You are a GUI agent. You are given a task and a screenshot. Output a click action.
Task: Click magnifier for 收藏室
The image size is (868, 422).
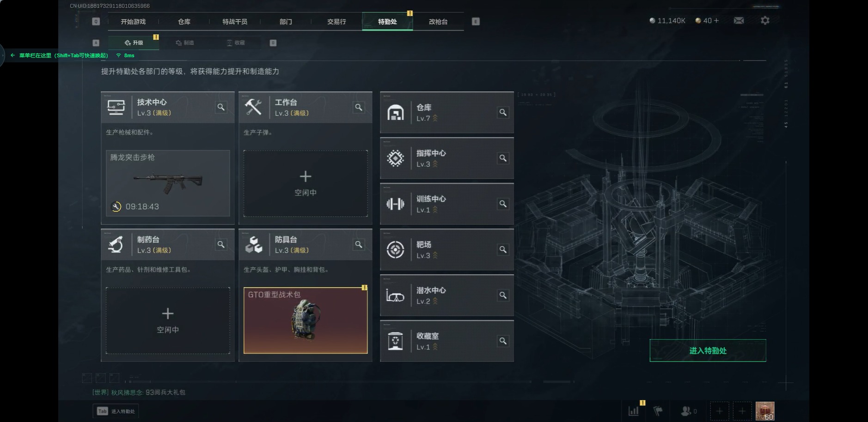tap(503, 341)
